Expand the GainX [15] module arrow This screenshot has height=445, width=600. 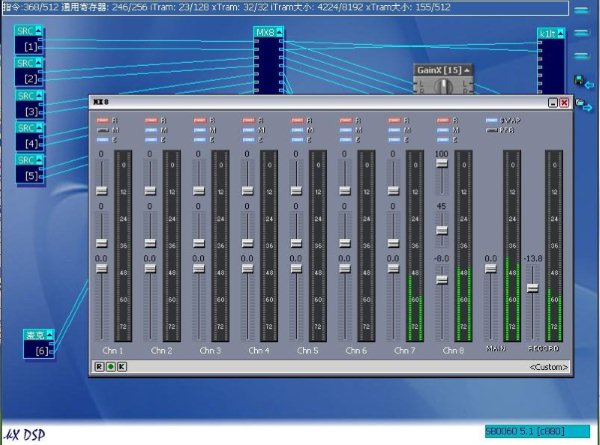pyautogui.click(x=465, y=69)
